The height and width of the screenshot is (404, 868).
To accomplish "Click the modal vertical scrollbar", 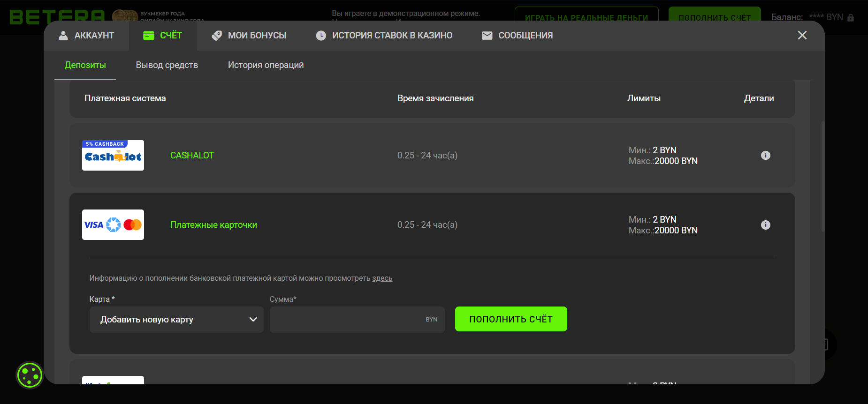I will pyautogui.click(x=822, y=176).
